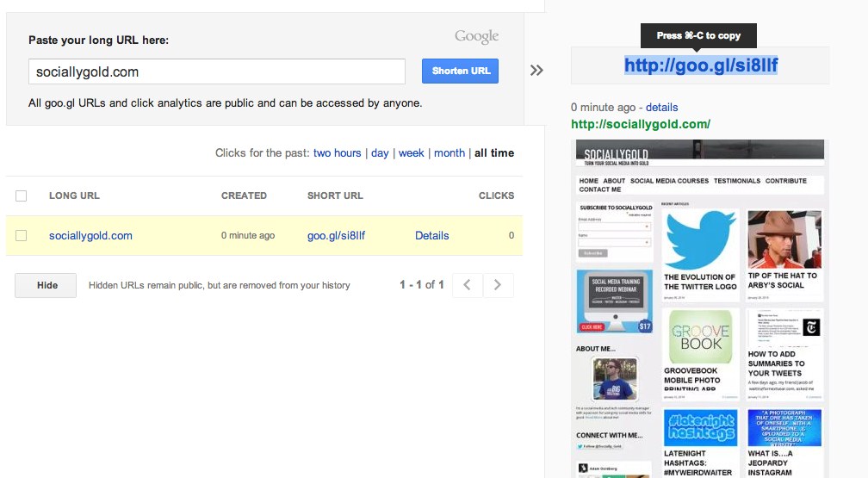Toggle the select-all checkbox in table header

pos(21,196)
